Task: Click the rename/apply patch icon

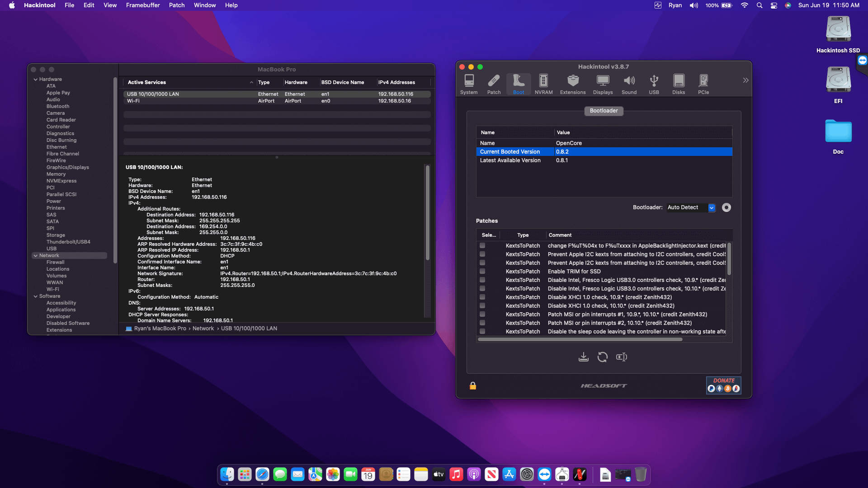Action: pyautogui.click(x=622, y=357)
